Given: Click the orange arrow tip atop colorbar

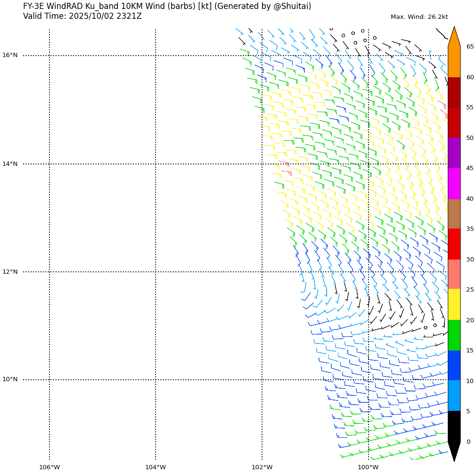Looking at the screenshot, I should click(x=454, y=37).
